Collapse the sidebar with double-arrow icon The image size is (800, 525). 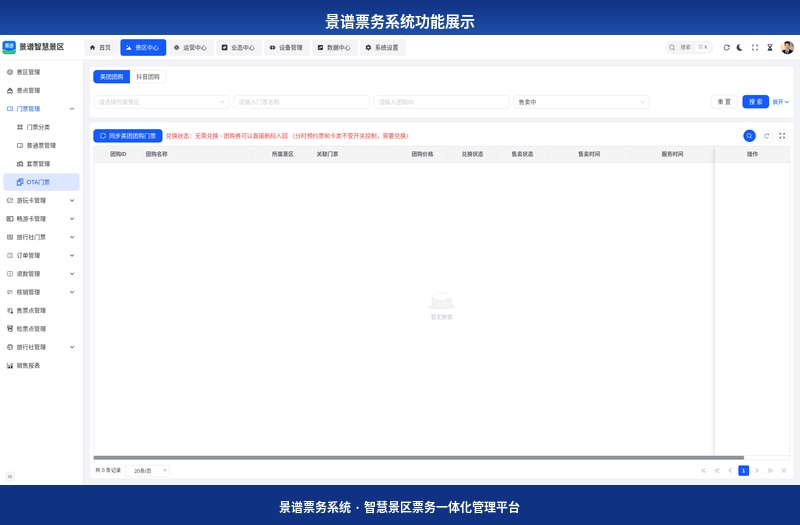click(x=10, y=477)
